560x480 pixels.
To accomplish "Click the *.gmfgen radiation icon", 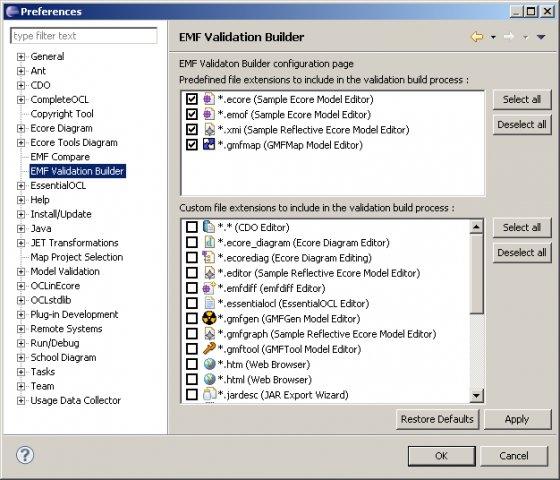I will [209, 318].
